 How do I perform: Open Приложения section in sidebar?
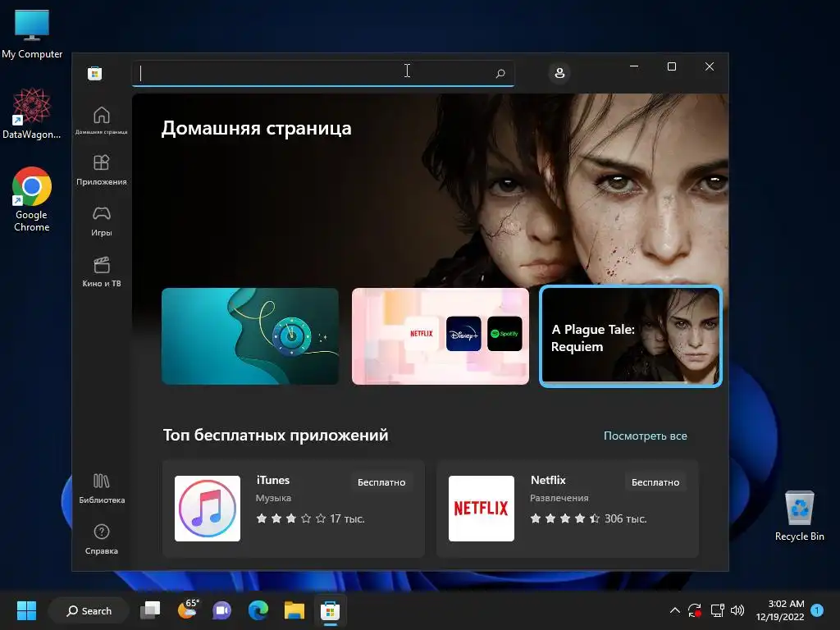[x=101, y=170]
